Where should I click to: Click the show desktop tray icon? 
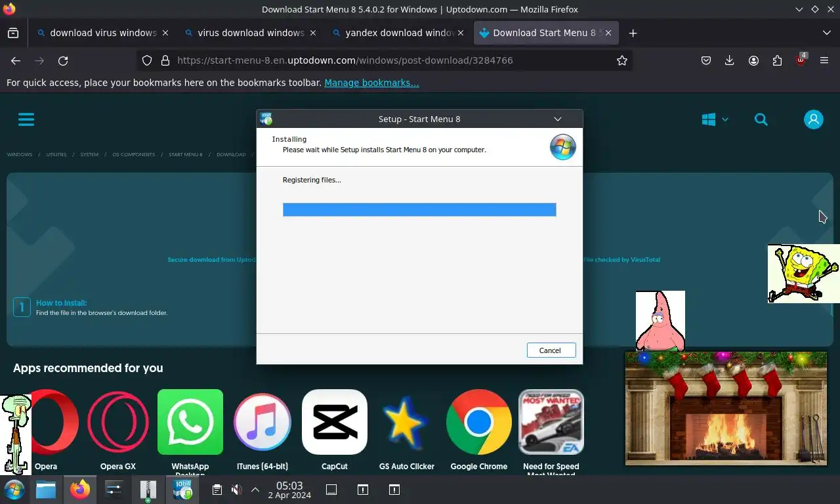pyautogui.click(x=331, y=490)
